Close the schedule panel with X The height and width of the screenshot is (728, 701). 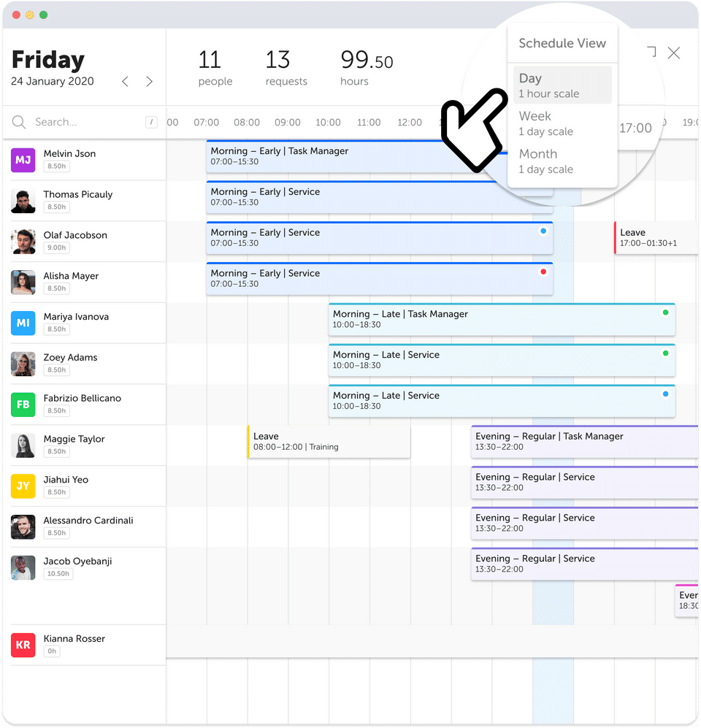[x=674, y=53]
